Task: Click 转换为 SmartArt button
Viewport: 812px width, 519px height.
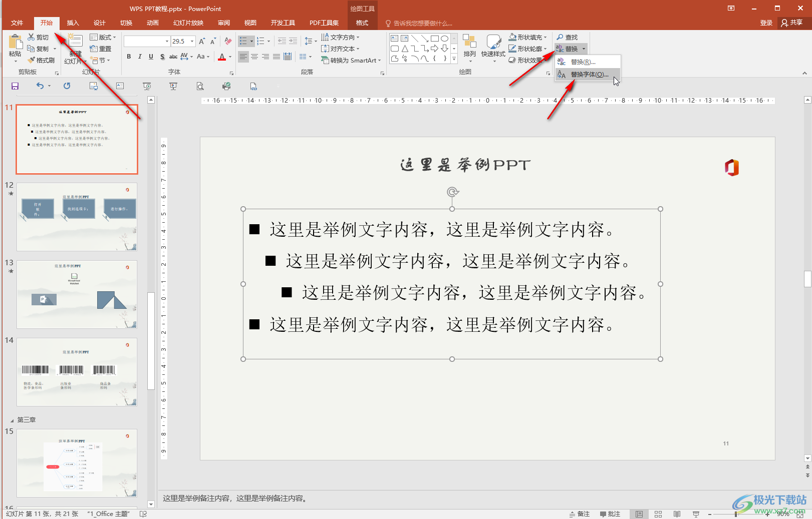Action: coord(351,60)
